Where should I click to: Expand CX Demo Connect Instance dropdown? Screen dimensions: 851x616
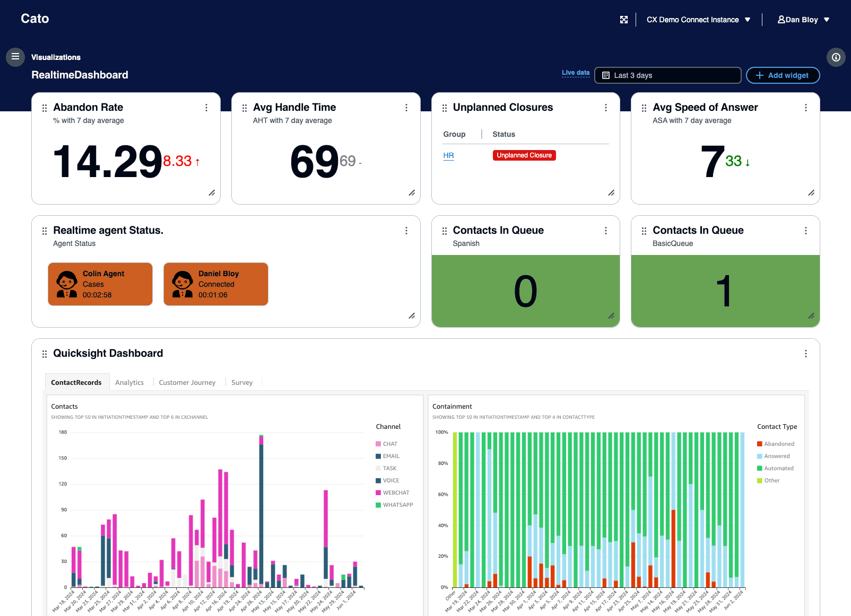coord(698,20)
